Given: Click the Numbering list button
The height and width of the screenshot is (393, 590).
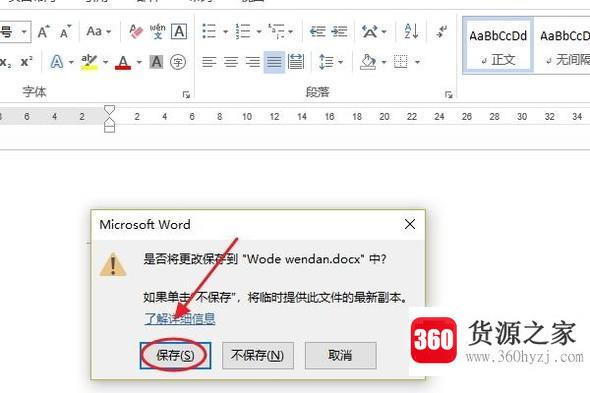Looking at the screenshot, I should click(243, 31).
